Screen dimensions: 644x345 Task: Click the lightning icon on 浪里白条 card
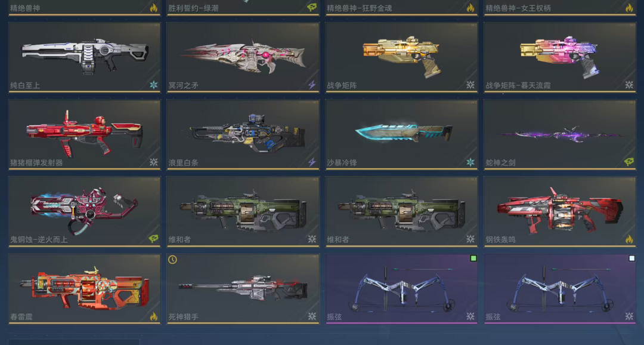(312, 162)
